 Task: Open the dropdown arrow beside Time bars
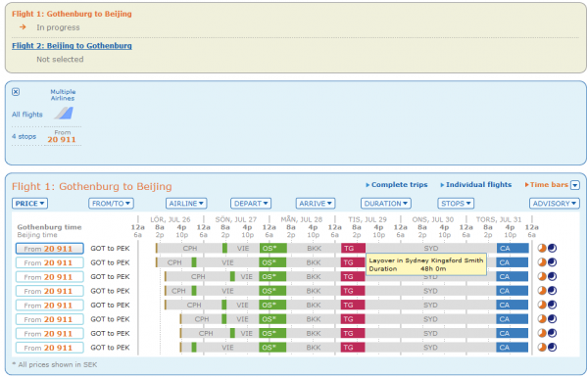tap(575, 185)
